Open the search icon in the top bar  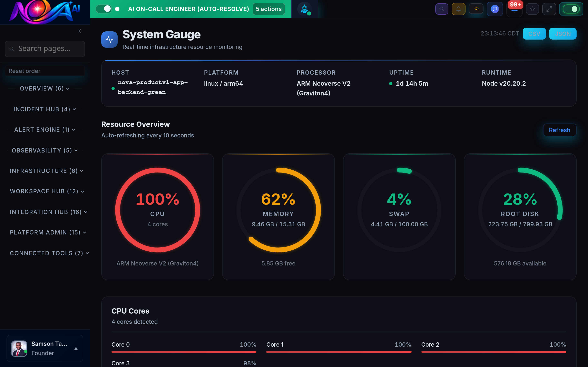click(x=442, y=9)
